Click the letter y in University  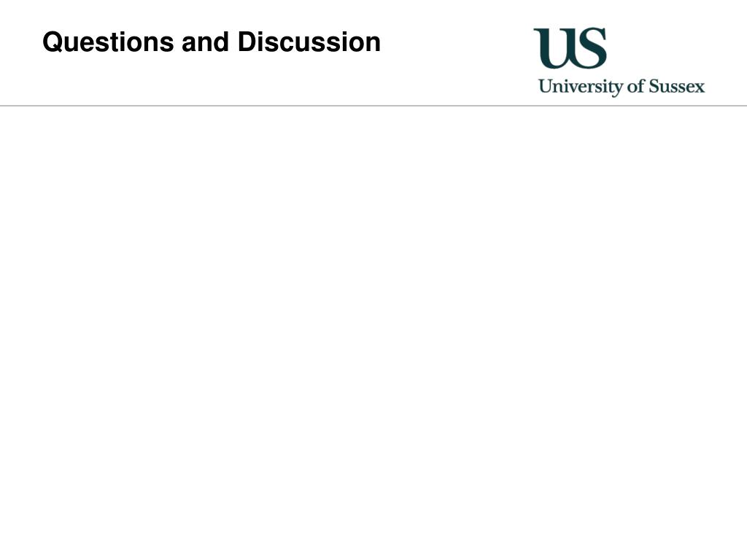pyautogui.click(x=617, y=90)
